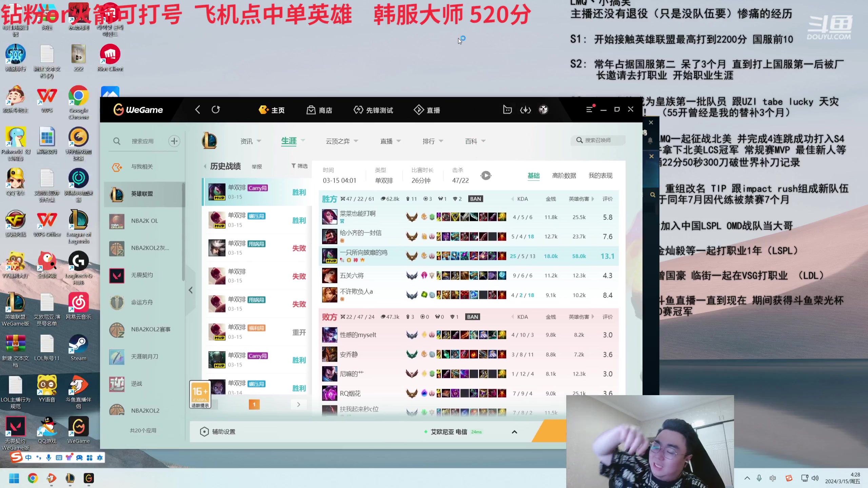Open player 给小齐的一封信 row
The image size is (868, 488).
pos(469,237)
